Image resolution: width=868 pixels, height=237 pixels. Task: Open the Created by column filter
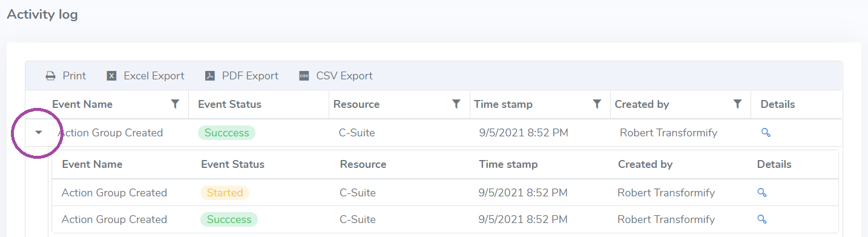point(737,104)
